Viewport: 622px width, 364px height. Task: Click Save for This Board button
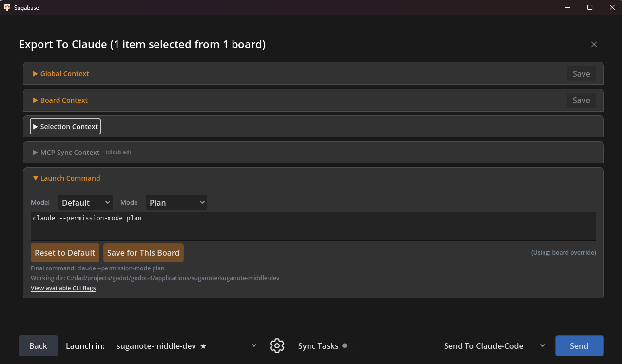143,253
